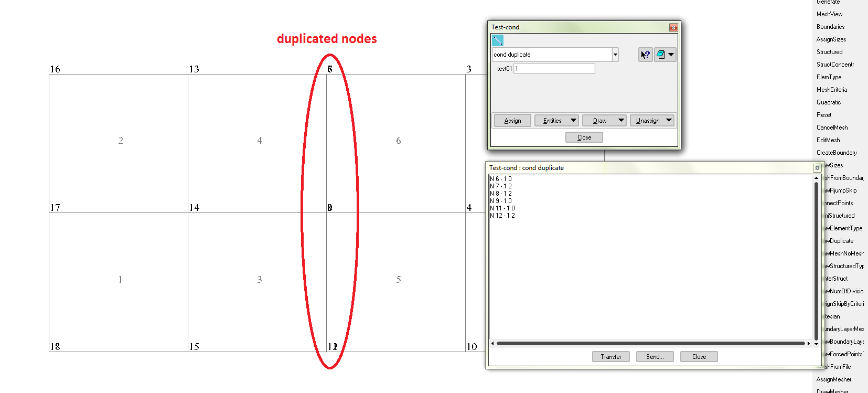
Task: Click the vertical scrollbar up arrow
Action: coord(816,178)
